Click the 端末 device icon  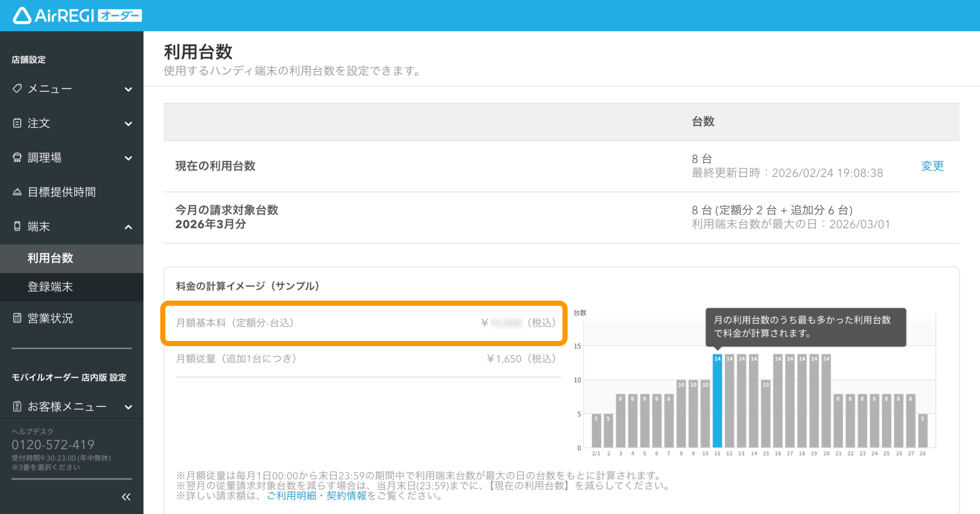tap(17, 226)
